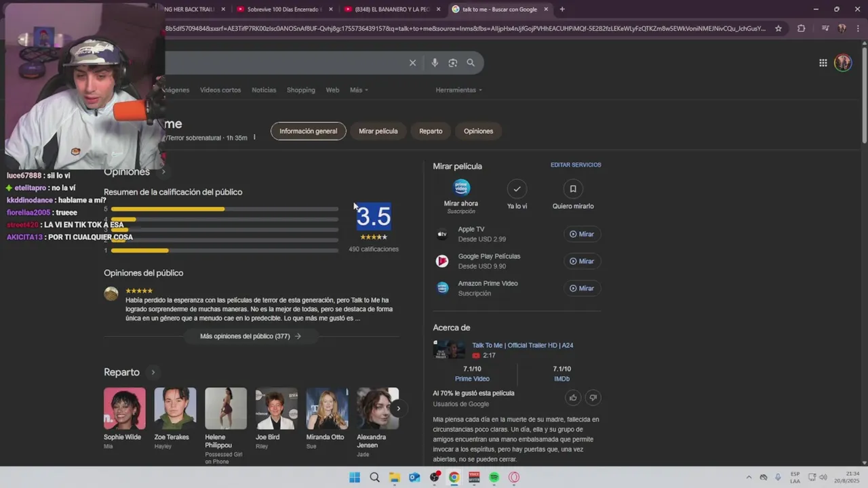Open Windows taskbar search
The image size is (868, 488).
point(374,477)
